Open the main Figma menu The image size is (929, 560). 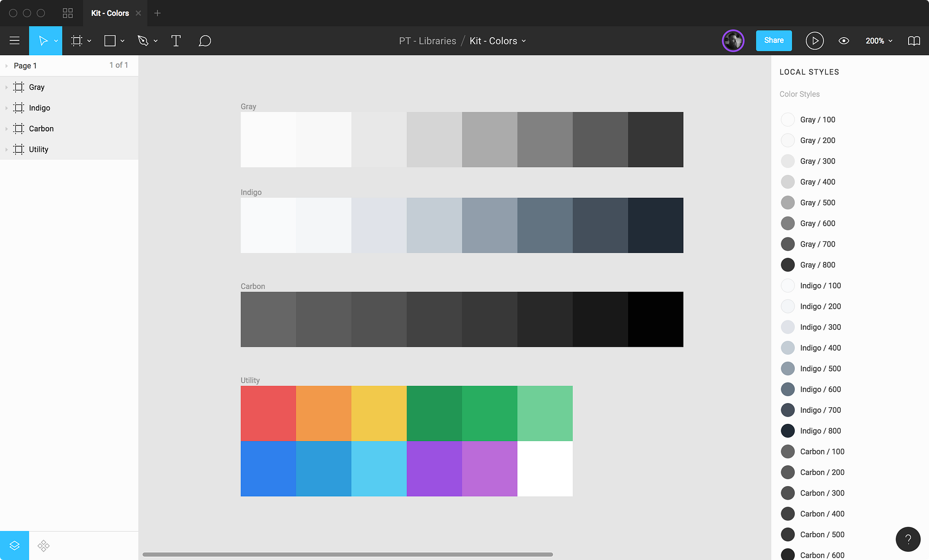click(14, 40)
